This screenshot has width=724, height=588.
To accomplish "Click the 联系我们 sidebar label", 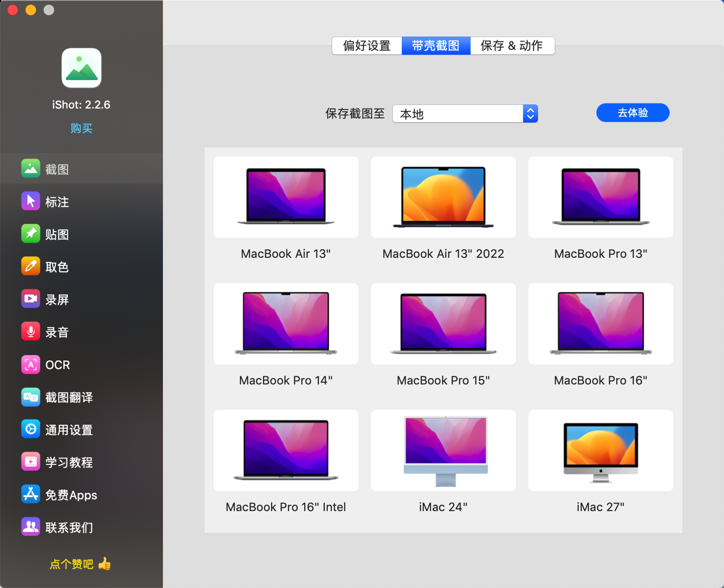I will pyautogui.click(x=69, y=528).
